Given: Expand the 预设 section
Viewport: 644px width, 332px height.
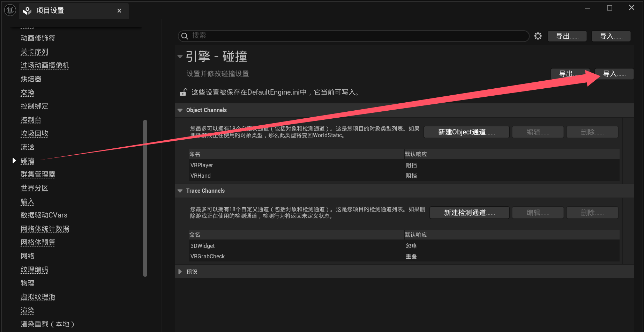Looking at the screenshot, I should point(180,272).
